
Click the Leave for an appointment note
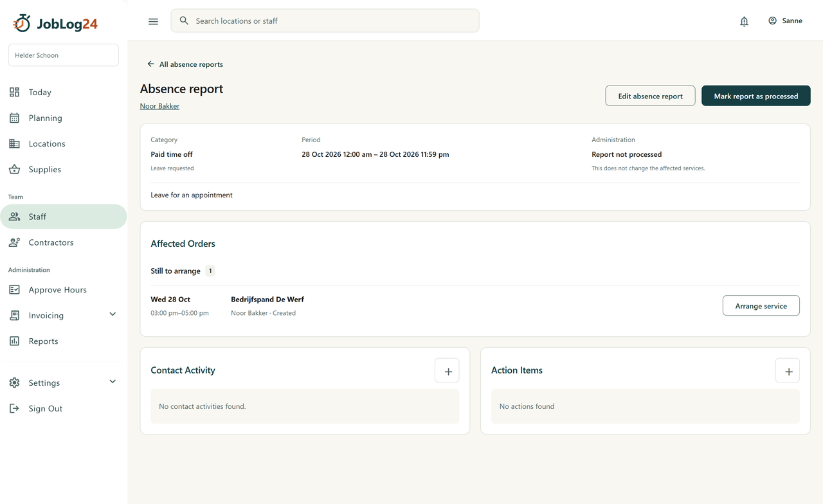click(192, 195)
